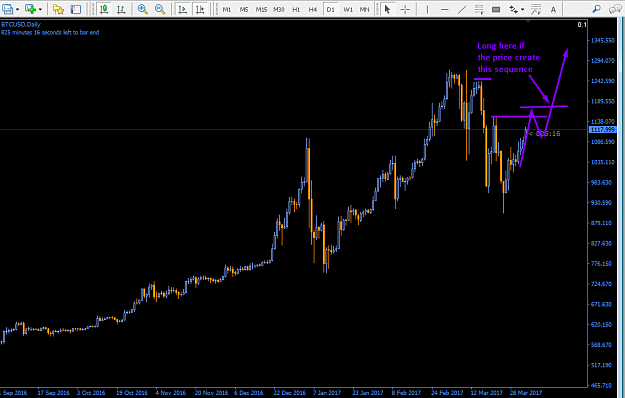This screenshot has height=398, width=625.
Task: Open the chat bubbles icon
Action: (x=615, y=9)
